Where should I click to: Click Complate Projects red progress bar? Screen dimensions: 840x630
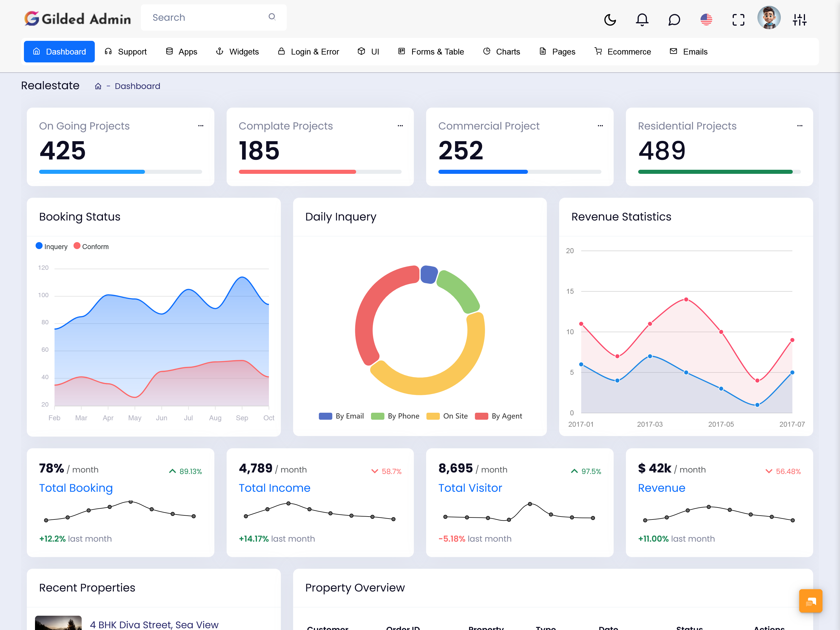(x=297, y=172)
